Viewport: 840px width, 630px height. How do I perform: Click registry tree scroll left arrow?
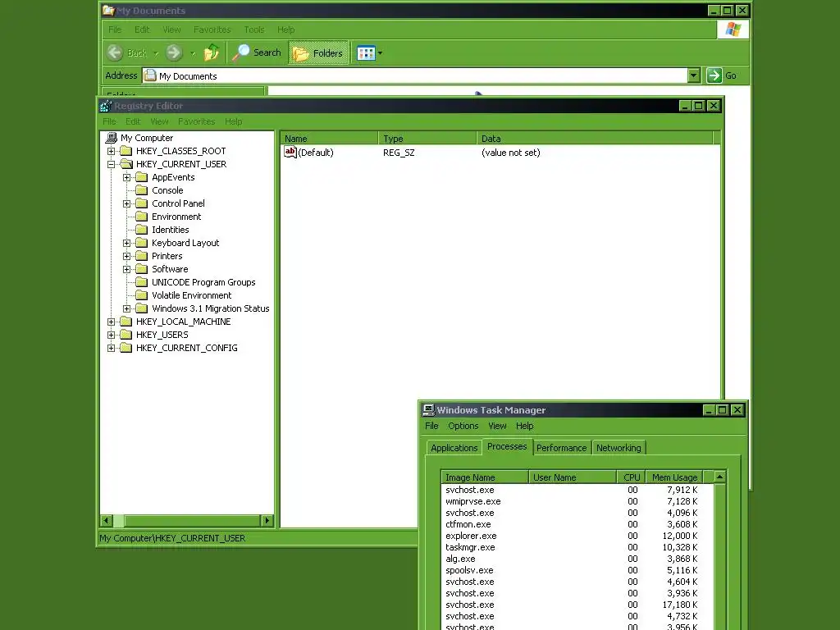click(106, 520)
